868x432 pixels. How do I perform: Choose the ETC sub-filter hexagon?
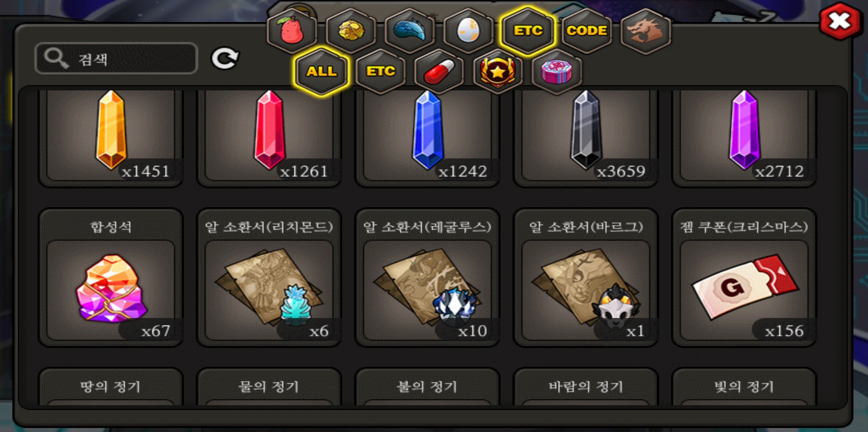click(x=381, y=72)
